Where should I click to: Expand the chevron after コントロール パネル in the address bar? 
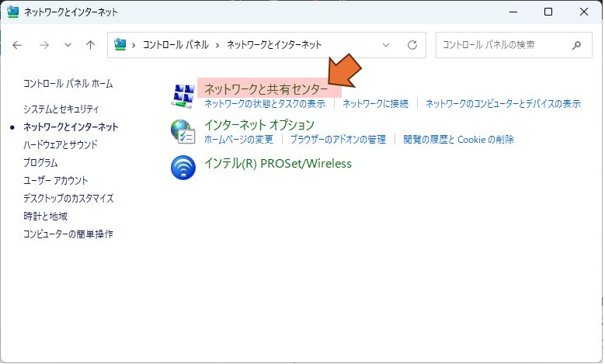point(218,45)
